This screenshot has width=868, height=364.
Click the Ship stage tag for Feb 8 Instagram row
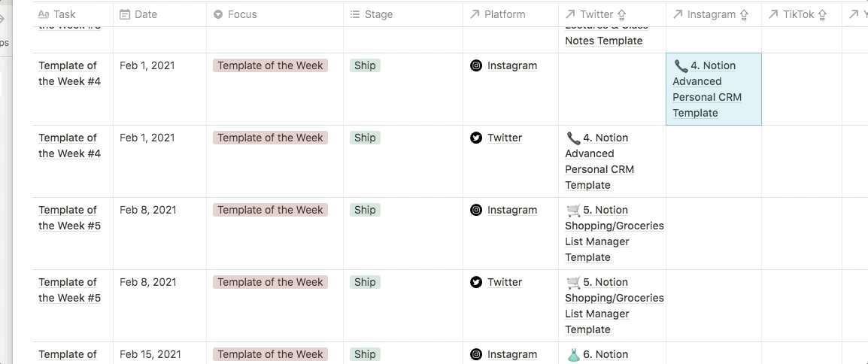click(x=365, y=211)
